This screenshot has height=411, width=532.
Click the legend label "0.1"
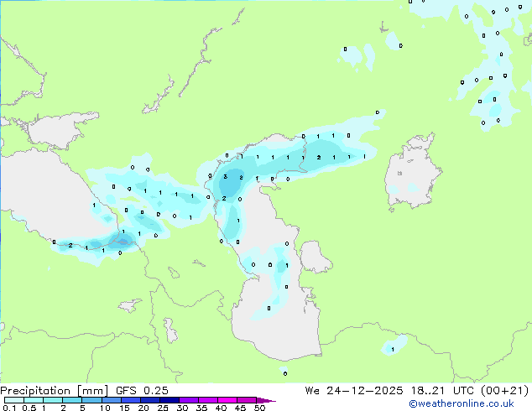(x=9, y=408)
